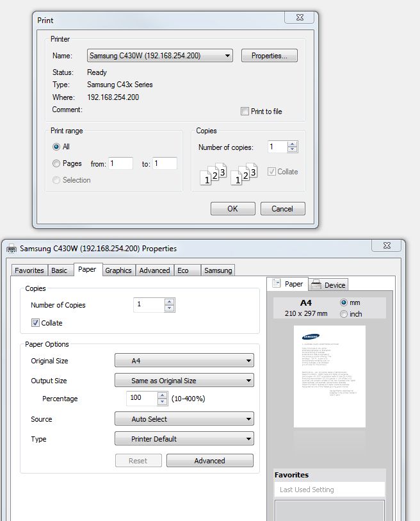Image resolution: width=420 pixels, height=521 pixels.
Task: Decrease the Percentage value
Action: tap(162, 401)
